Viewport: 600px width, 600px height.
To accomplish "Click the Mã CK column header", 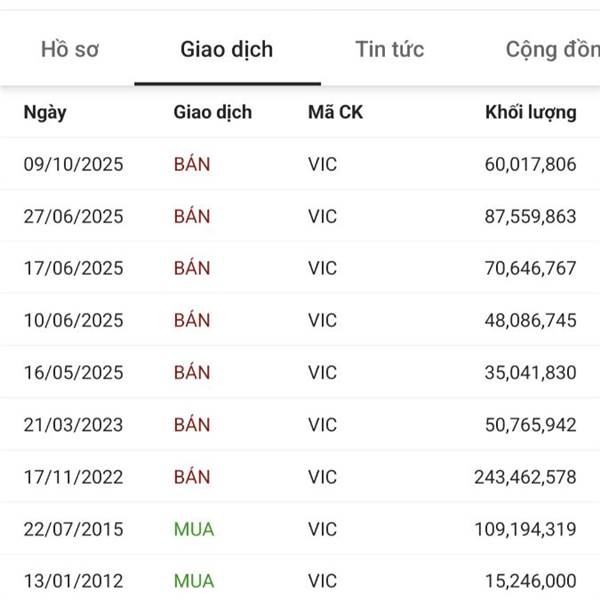I will [x=336, y=112].
